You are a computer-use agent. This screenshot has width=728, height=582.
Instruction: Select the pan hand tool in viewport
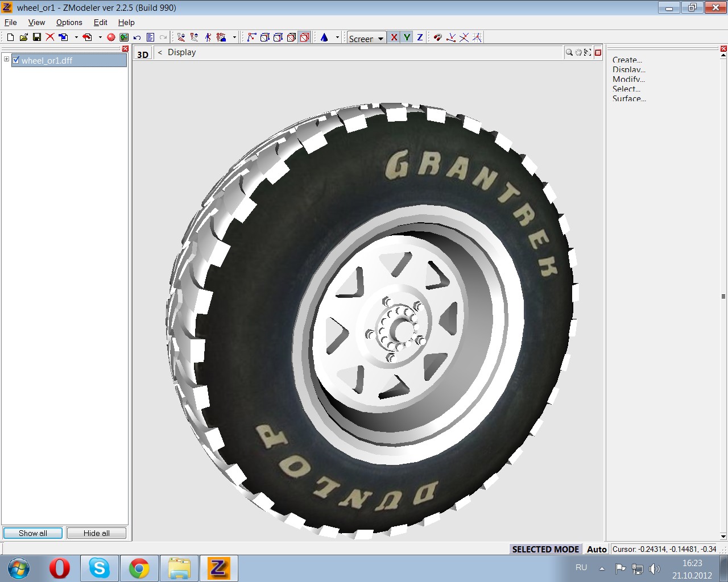click(578, 52)
